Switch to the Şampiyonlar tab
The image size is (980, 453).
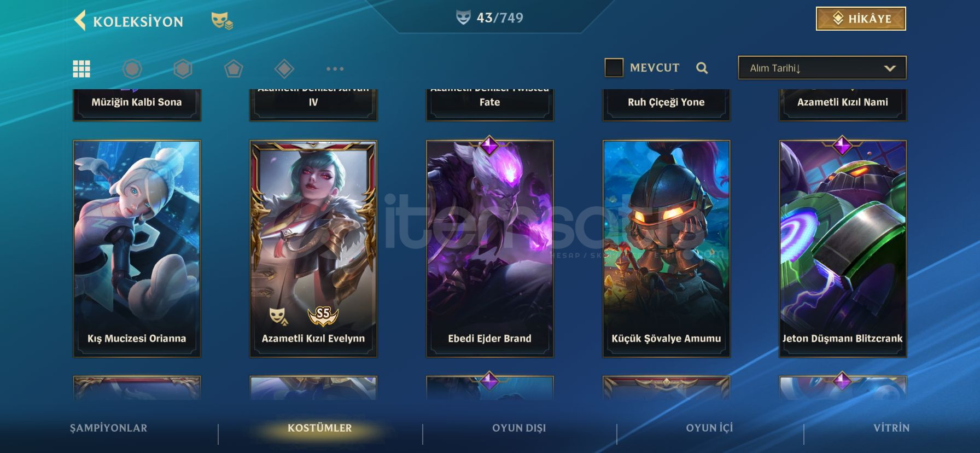(108, 428)
